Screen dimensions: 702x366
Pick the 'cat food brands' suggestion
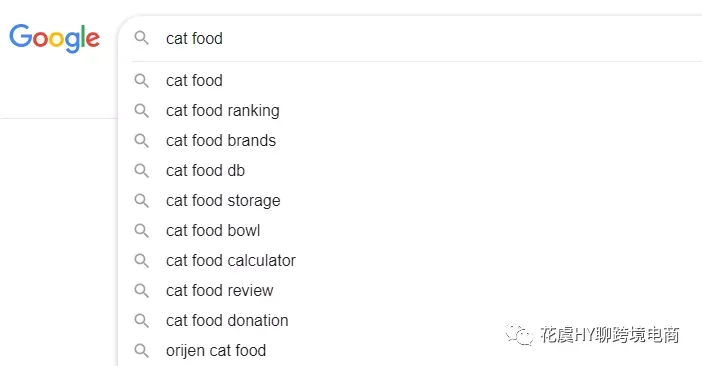[410, 140]
